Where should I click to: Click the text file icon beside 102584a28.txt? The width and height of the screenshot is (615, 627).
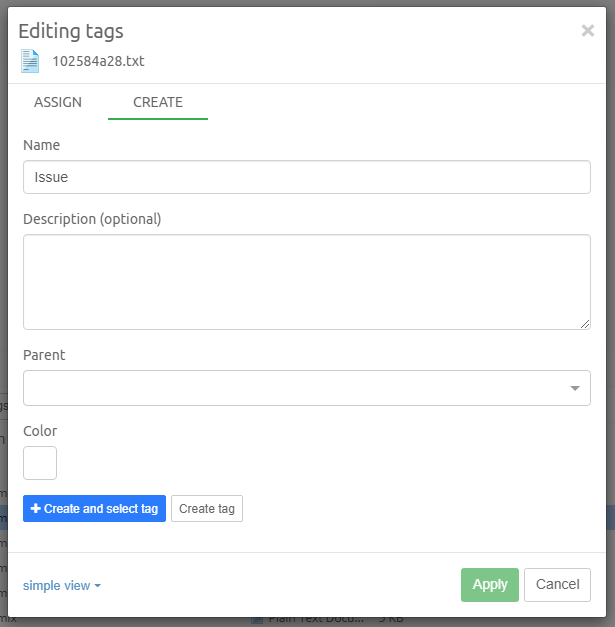click(30, 61)
